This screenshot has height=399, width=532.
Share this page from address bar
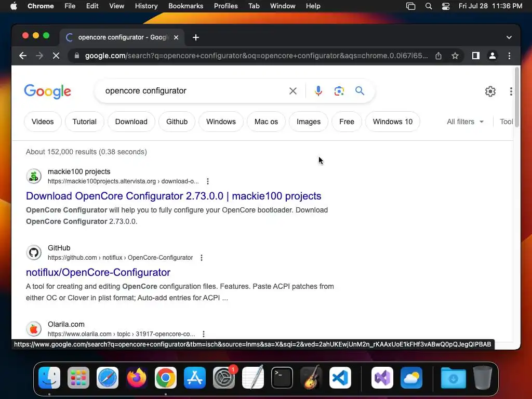point(438,56)
